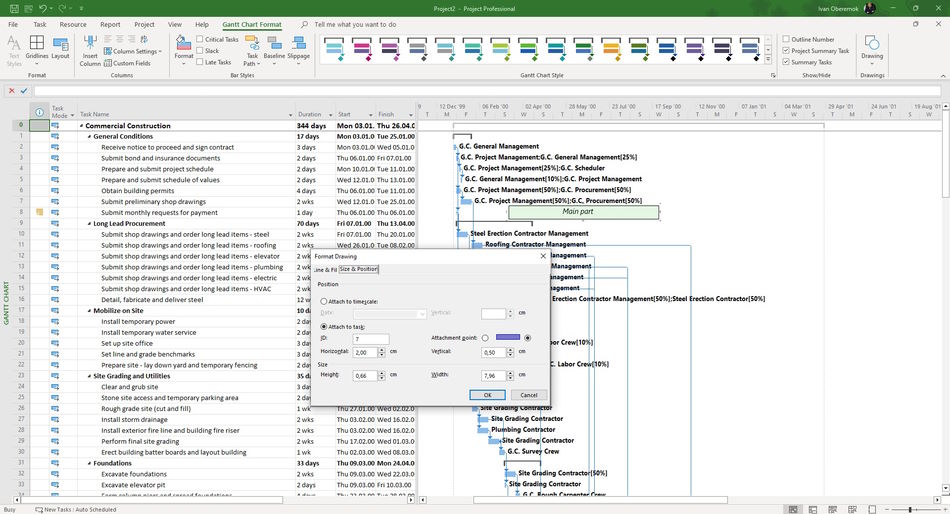
Task: Collapse the Long Lead Procurement summary task
Action: [90, 224]
